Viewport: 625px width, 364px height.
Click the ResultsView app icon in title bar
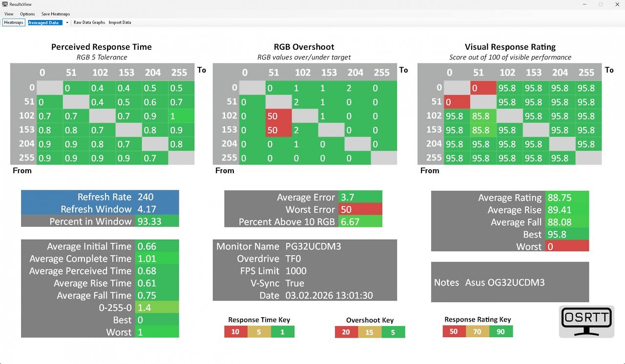tap(4, 4)
